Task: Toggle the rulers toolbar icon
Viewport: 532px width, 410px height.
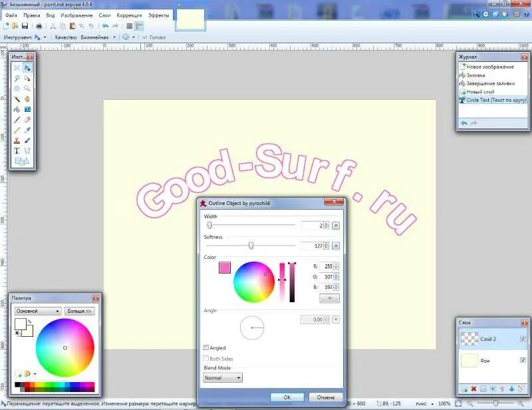Action: click(139, 26)
